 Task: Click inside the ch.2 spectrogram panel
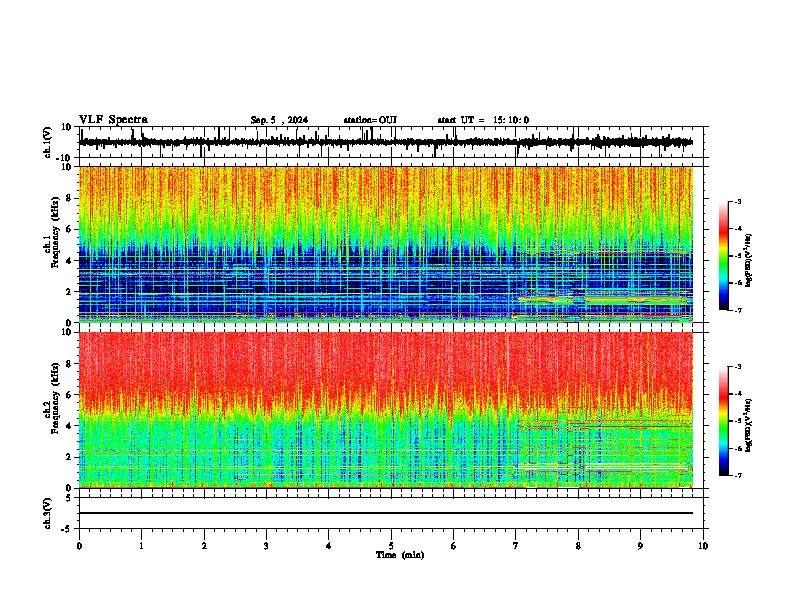(x=386, y=410)
